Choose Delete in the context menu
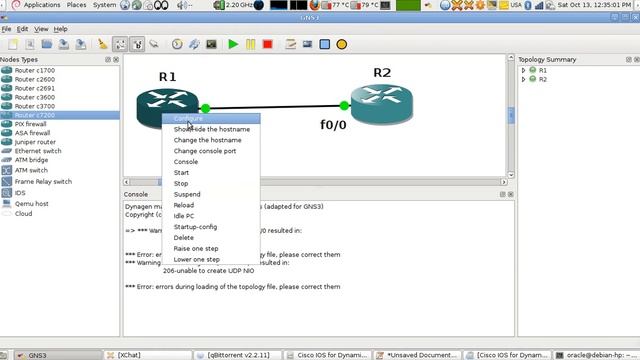The image size is (640, 360). click(x=211, y=238)
